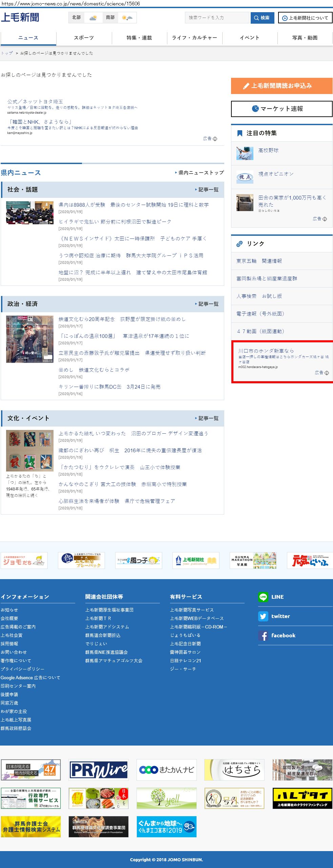Open the facebook icon link
Image resolution: width=333 pixels, height=868 pixels.
tap(263, 635)
